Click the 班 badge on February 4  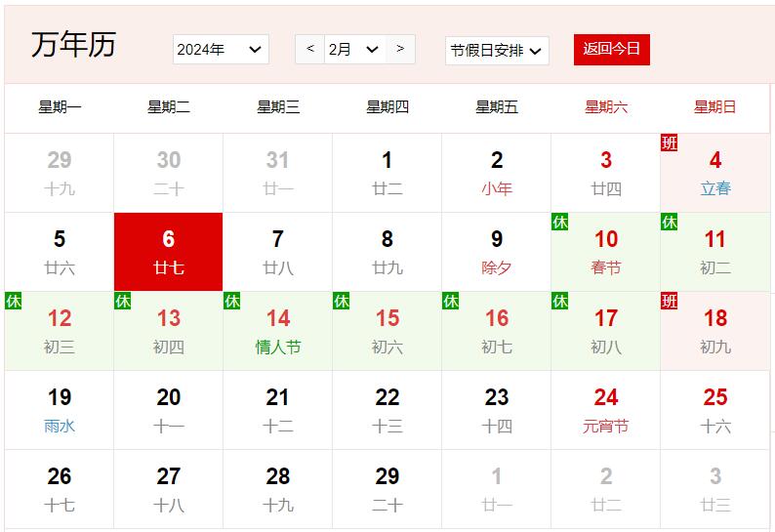coord(670,143)
